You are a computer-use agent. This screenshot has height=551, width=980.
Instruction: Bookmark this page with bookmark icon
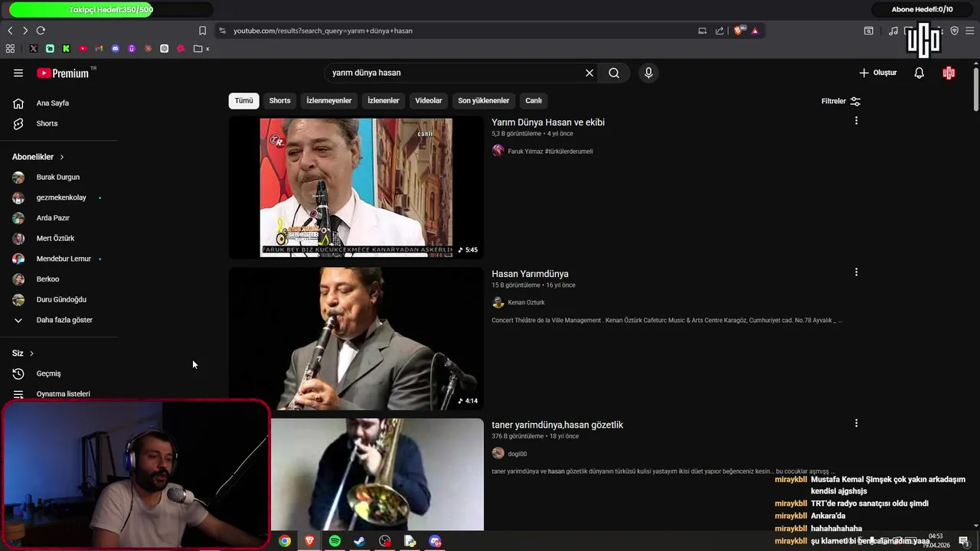pos(202,31)
